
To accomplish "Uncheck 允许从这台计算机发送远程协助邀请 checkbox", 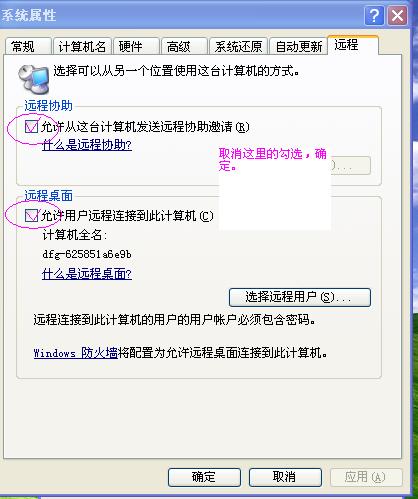I will [x=31, y=127].
